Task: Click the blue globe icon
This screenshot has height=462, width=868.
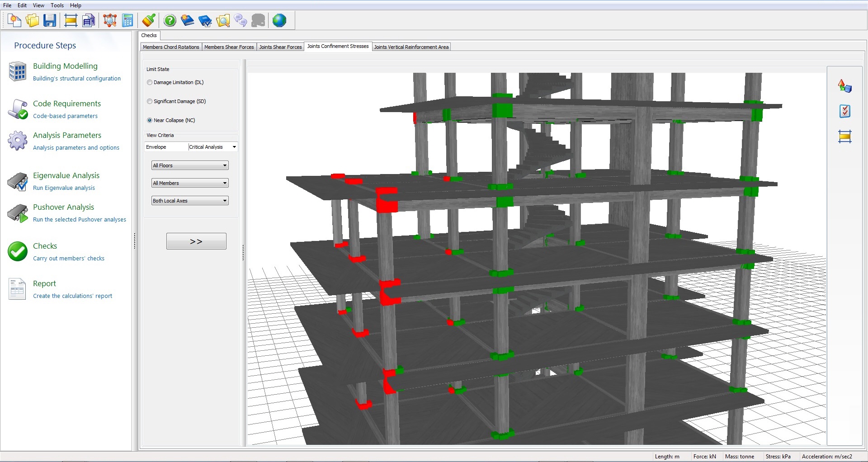Action: [x=279, y=20]
